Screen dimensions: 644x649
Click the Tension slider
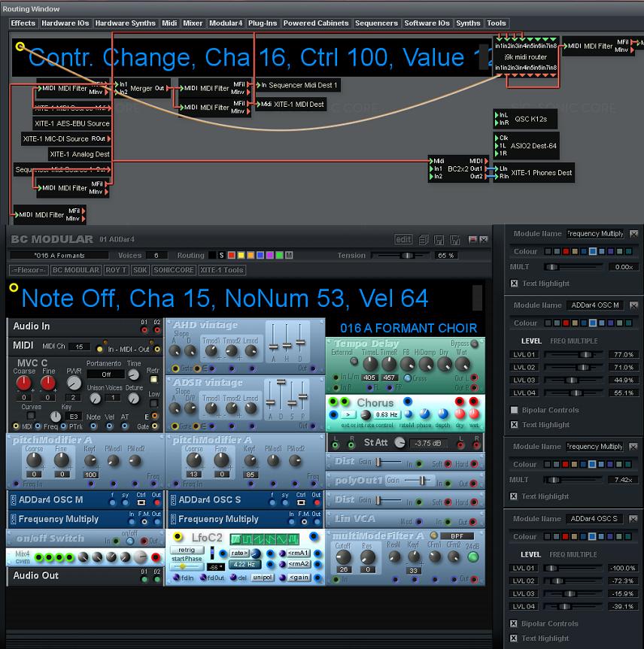click(400, 256)
